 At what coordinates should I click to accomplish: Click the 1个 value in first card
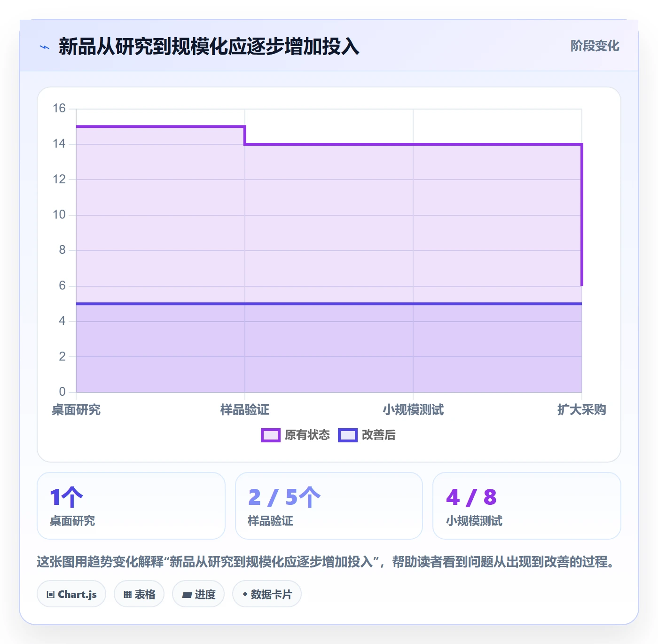tap(66, 497)
